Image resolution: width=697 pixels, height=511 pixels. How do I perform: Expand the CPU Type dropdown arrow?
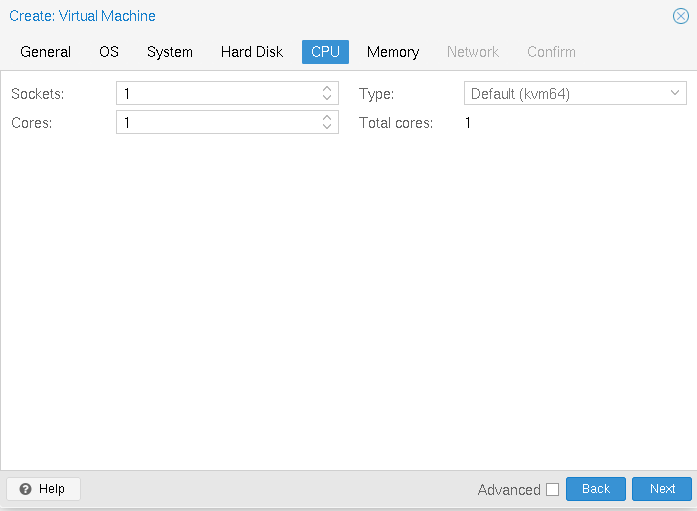coord(675,94)
